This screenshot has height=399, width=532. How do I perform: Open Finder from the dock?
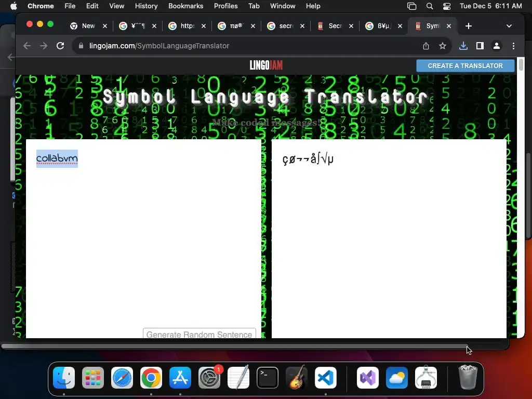click(x=64, y=378)
